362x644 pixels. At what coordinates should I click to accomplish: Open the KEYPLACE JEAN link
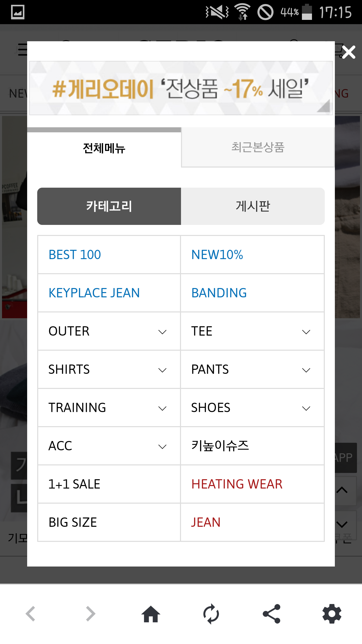click(x=94, y=293)
